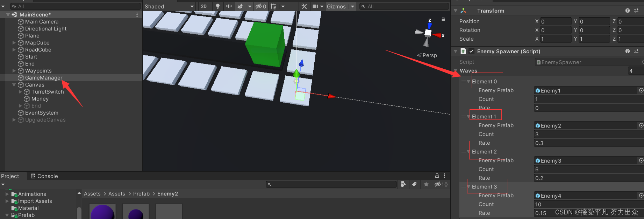Open the Shaded draw mode dropdown
The width and height of the screenshot is (644, 219).
click(x=169, y=6)
